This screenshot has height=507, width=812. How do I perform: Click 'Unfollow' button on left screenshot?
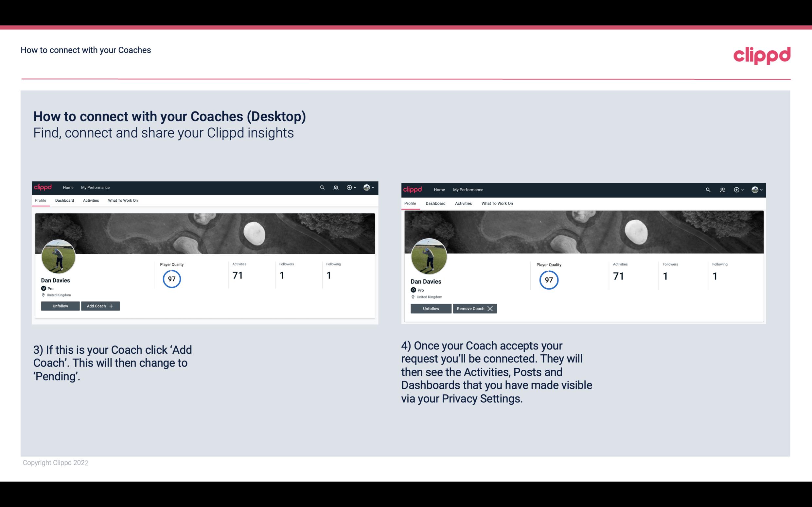pyautogui.click(x=60, y=306)
